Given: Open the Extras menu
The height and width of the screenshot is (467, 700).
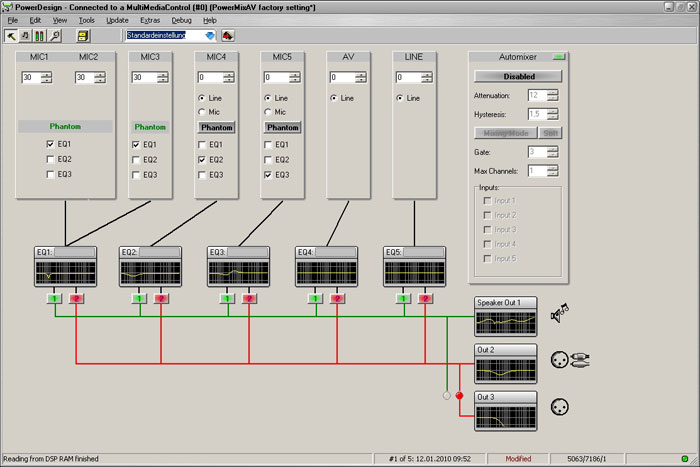Looking at the screenshot, I should (x=150, y=20).
